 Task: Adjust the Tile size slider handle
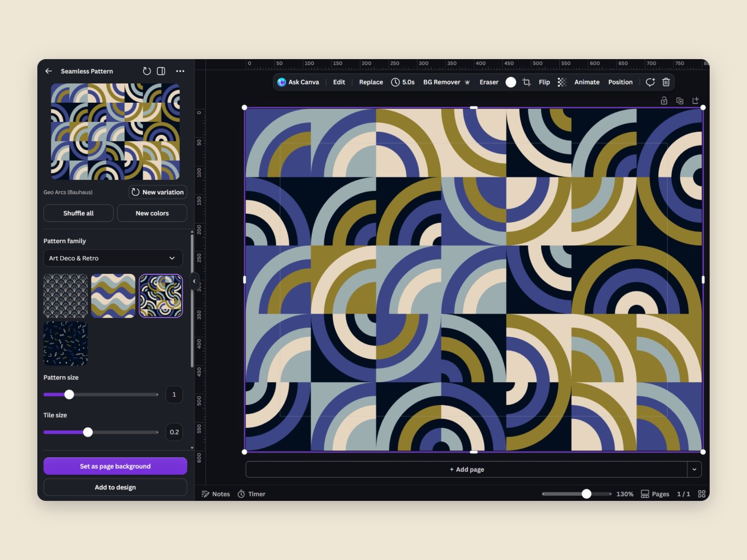[88, 432]
